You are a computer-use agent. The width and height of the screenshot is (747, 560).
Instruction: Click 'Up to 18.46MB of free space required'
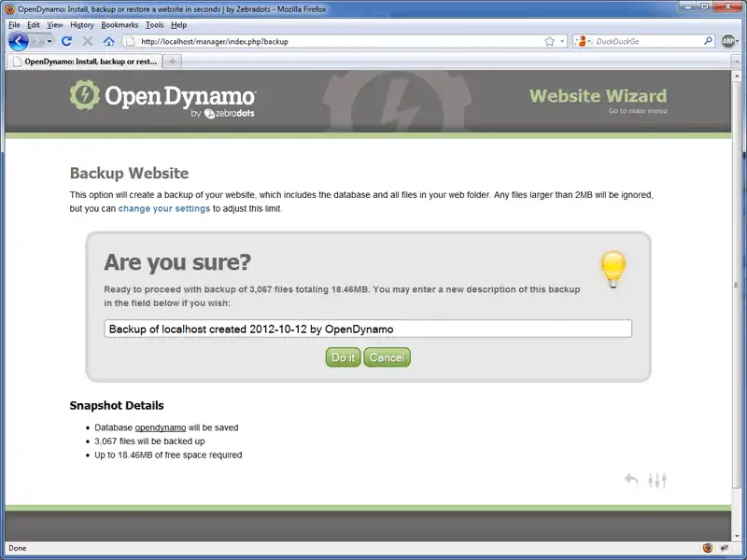tap(168, 455)
